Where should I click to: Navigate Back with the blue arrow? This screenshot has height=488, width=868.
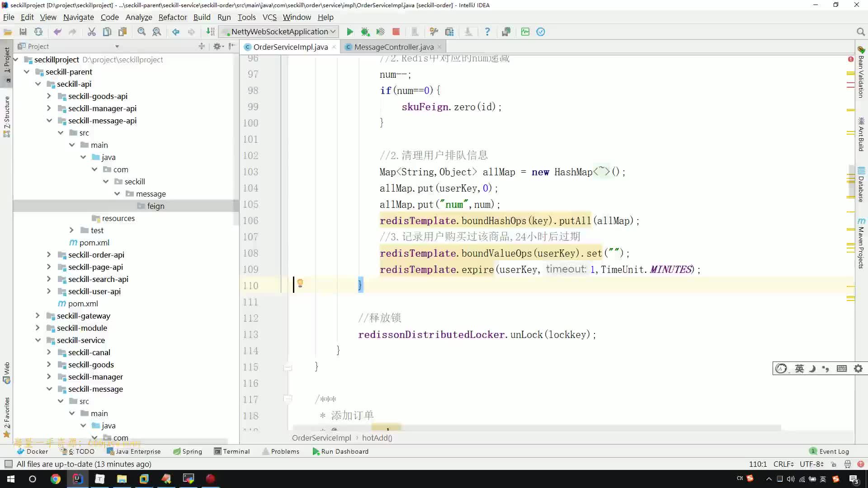point(176,32)
